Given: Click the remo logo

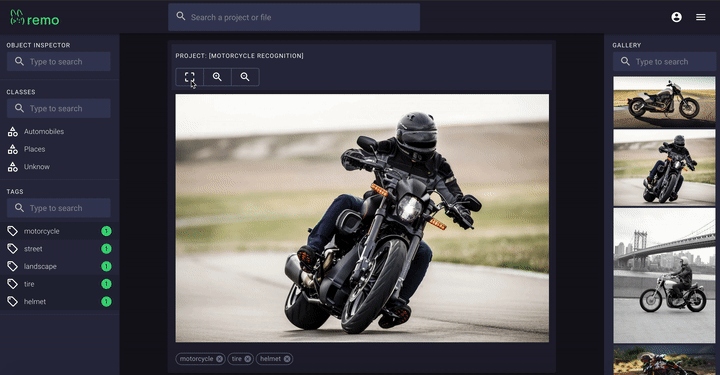Looking at the screenshot, I should pyautogui.click(x=35, y=18).
